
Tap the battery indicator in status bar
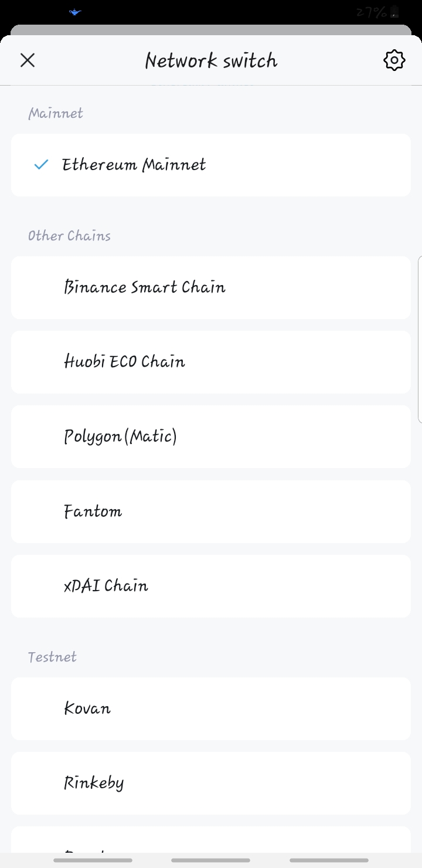[394, 12]
